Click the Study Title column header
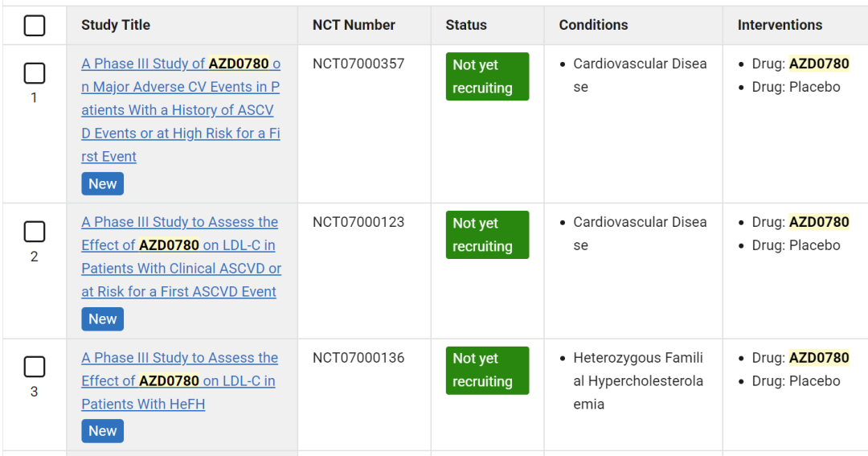The width and height of the screenshot is (868, 456). [x=116, y=25]
